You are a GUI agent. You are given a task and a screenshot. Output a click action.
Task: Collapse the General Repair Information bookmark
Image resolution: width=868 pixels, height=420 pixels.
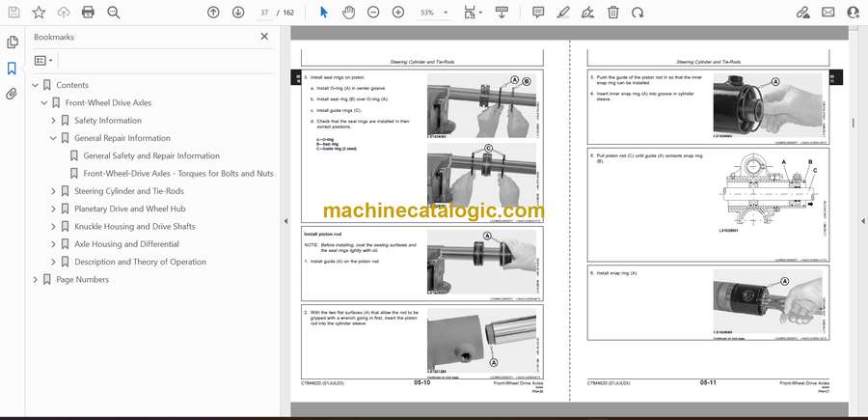click(54, 138)
